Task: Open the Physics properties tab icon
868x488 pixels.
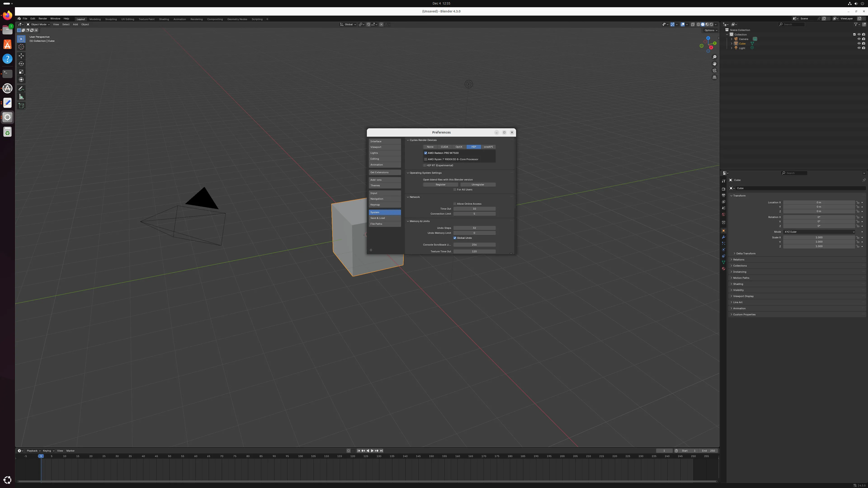Action: [723, 250]
